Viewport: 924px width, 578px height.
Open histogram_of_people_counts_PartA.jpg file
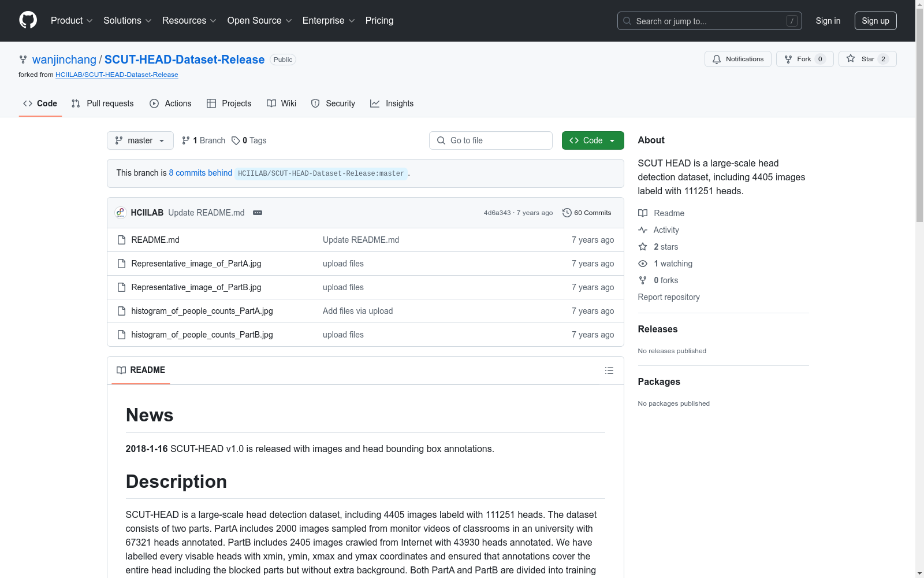202,311
